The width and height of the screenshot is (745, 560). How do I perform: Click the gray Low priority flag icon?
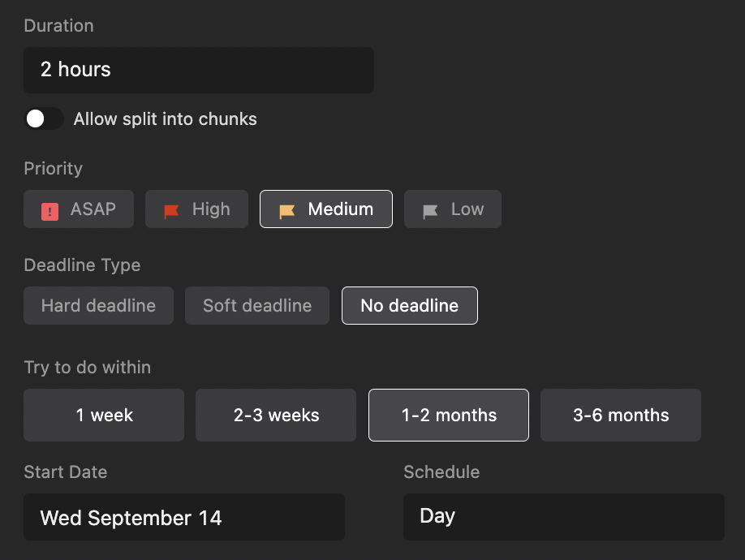430,211
